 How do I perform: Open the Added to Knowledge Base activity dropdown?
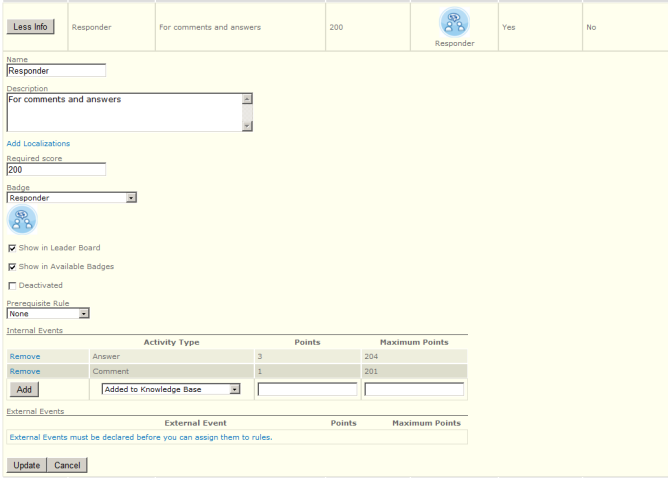tap(171, 389)
